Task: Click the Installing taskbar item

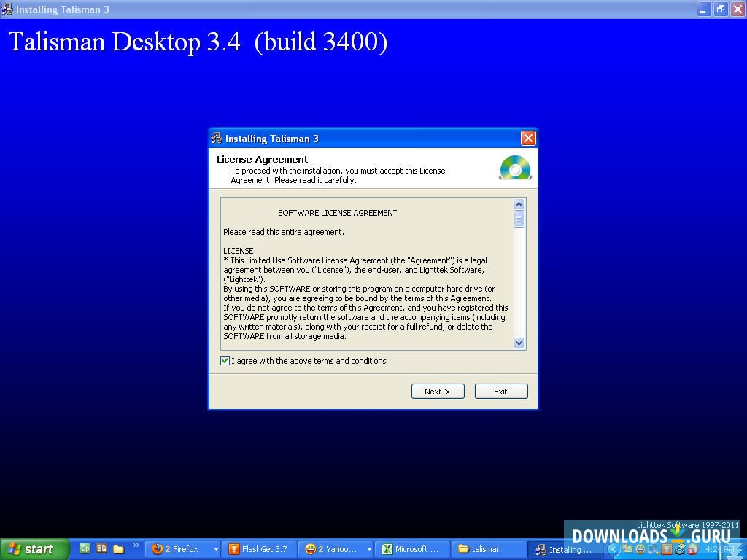Action: coord(566,550)
